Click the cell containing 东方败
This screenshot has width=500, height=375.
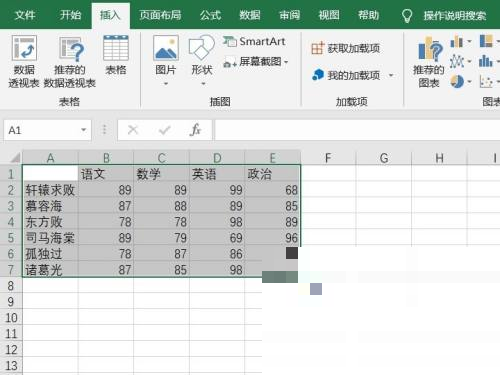(50, 222)
